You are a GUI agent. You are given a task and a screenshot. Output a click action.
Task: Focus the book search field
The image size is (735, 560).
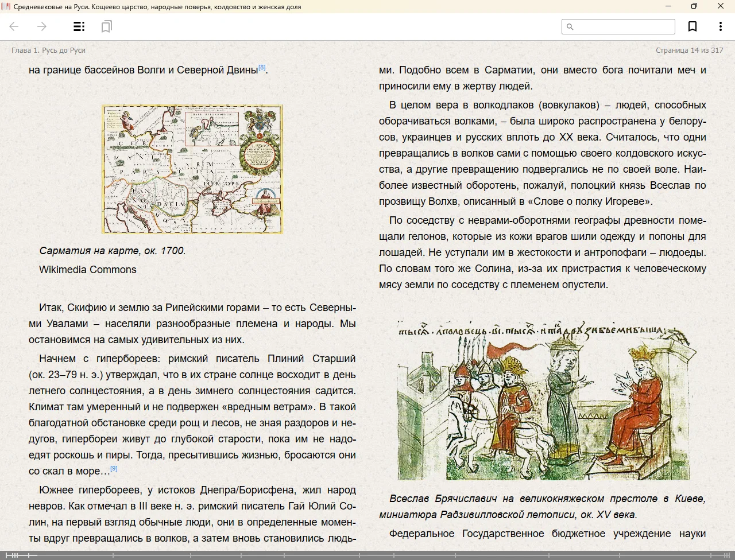coord(624,26)
